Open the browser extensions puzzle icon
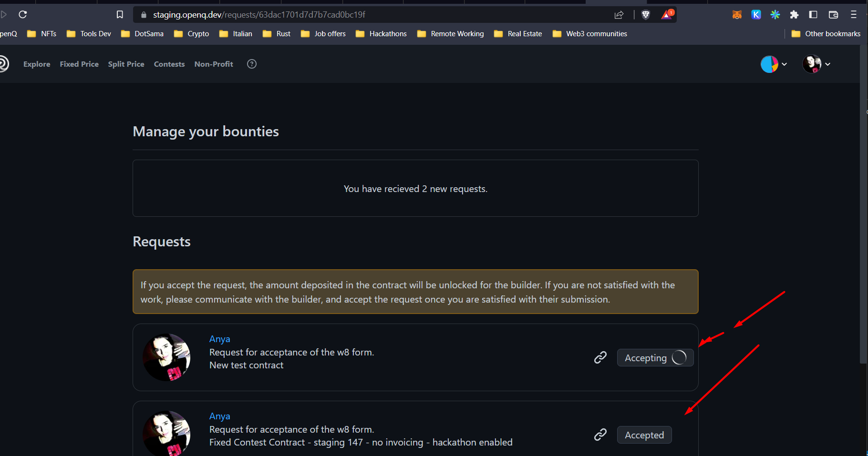 click(x=795, y=14)
